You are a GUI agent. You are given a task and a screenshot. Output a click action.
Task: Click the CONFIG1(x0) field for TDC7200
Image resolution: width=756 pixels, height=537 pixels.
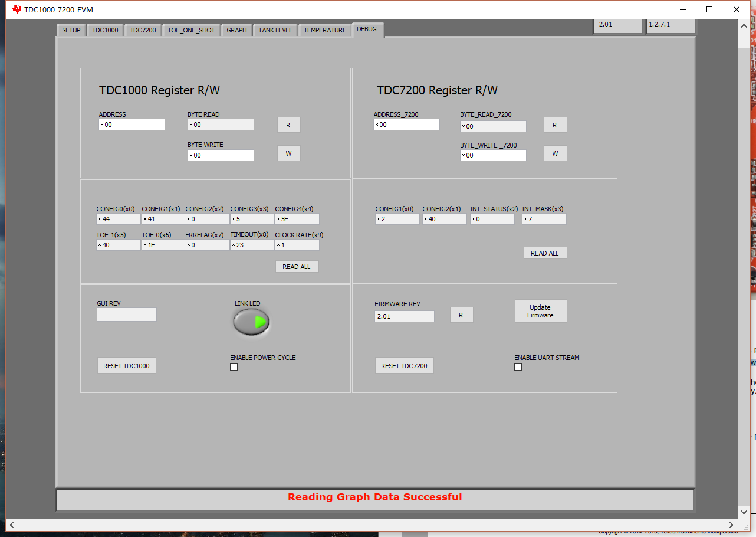(397, 219)
